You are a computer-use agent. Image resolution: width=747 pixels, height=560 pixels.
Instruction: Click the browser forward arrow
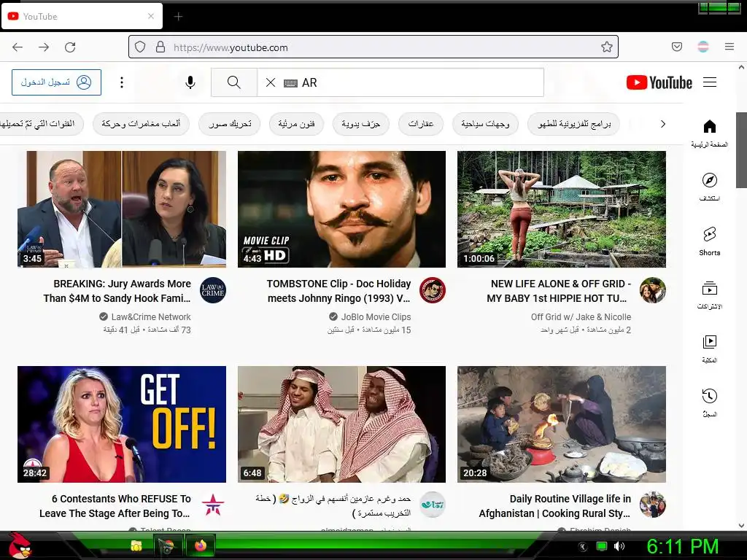(x=44, y=47)
